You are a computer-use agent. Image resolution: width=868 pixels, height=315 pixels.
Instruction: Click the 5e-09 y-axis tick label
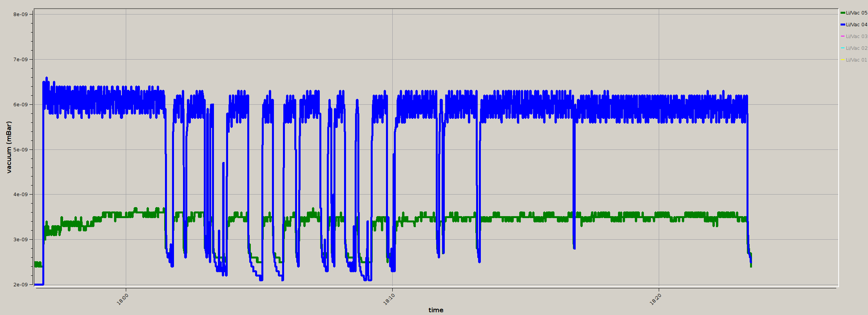tap(20, 149)
